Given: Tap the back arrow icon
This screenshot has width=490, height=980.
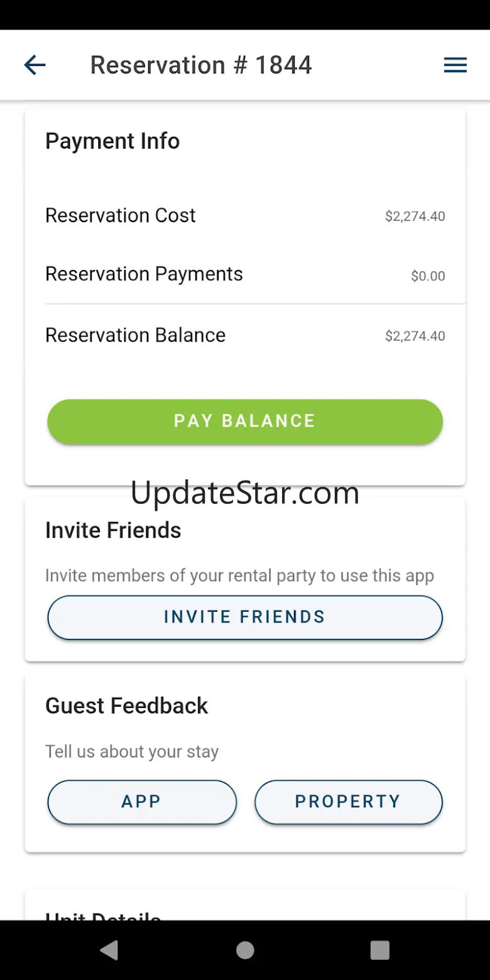Looking at the screenshot, I should pos(35,65).
